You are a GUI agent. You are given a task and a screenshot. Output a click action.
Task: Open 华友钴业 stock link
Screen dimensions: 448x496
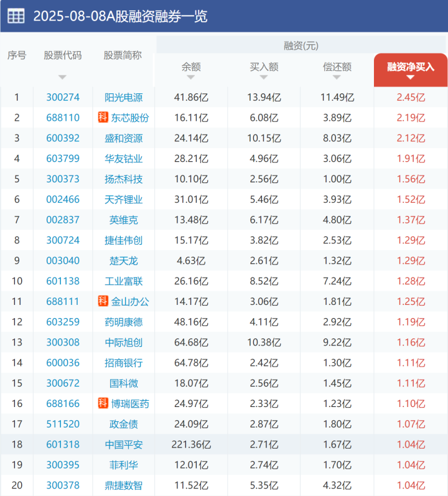[x=124, y=159]
